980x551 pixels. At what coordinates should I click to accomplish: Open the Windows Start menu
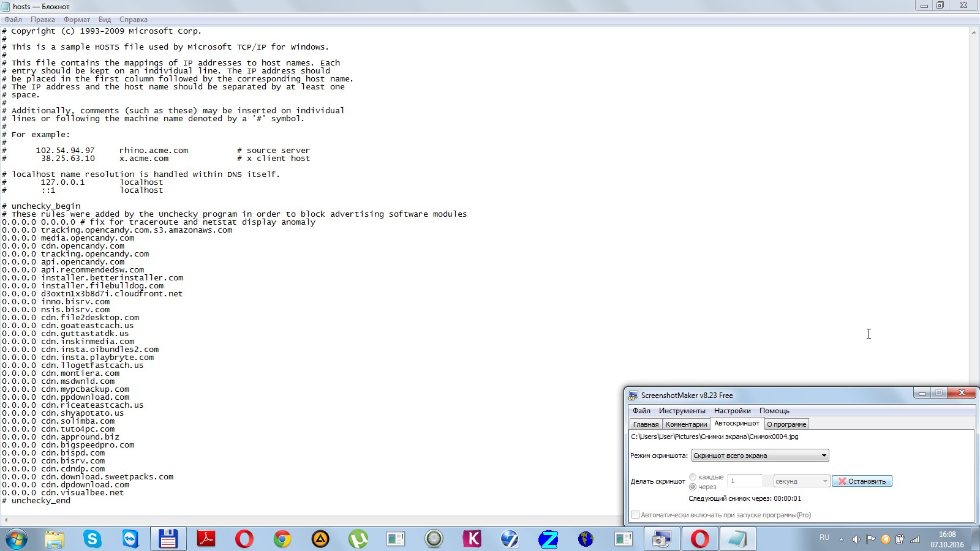coord(17,539)
